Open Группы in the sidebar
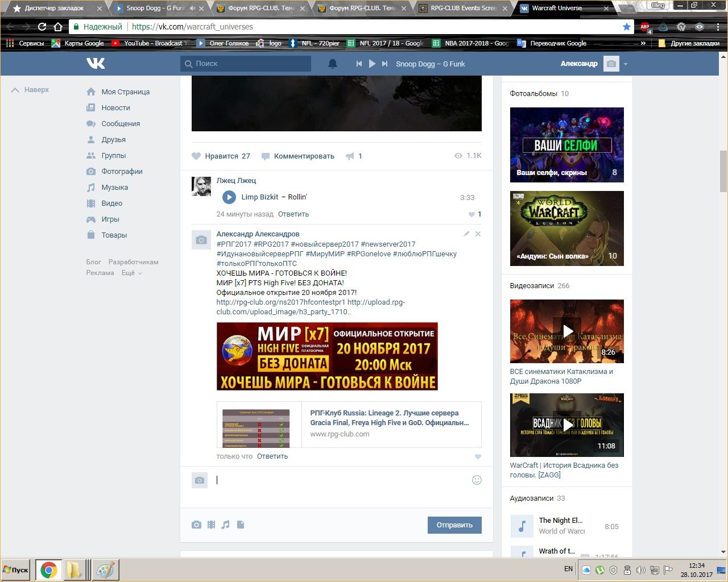The width and height of the screenshot is (728, 582). coord(106,155)
